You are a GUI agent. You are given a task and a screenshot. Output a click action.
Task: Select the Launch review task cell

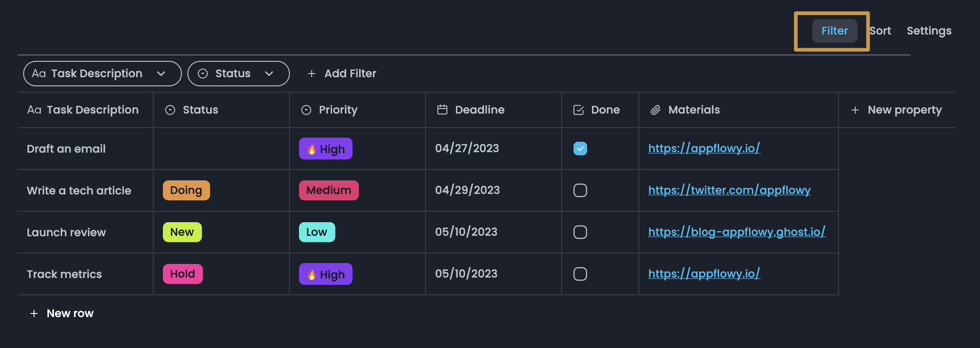click(x=66, y=233)
